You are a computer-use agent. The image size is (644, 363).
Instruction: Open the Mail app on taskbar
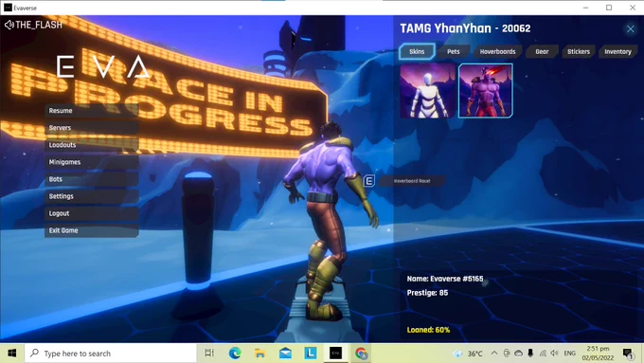point(285,354)
